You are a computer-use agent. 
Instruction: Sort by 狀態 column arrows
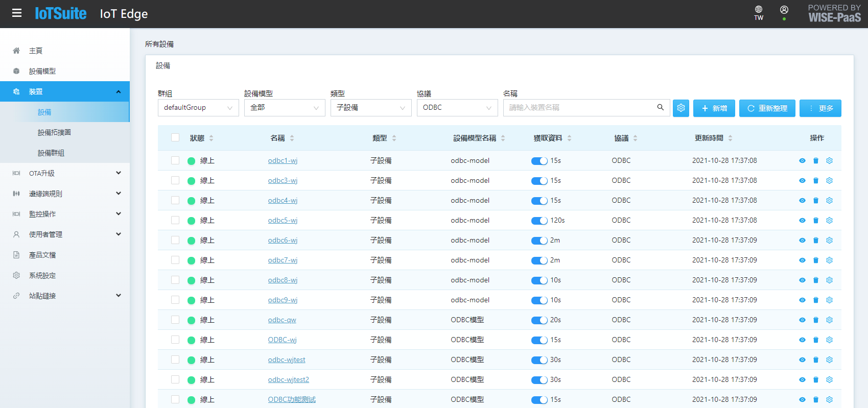point(212,138)
